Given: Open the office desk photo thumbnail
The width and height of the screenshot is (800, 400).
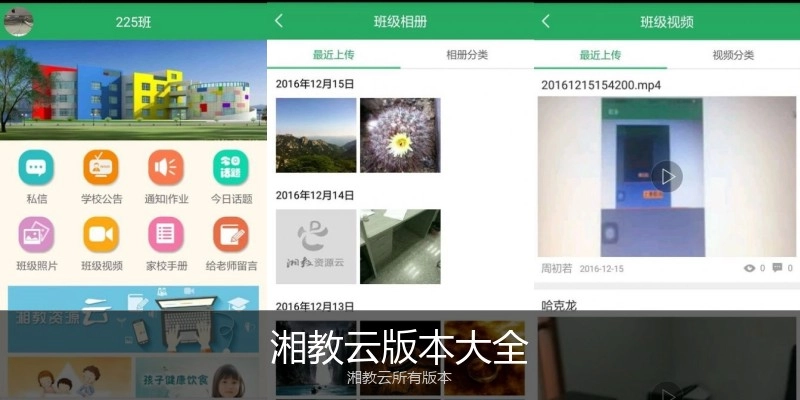Looking at the screenshot, I should pyautogui.click(x=400, y=246).
